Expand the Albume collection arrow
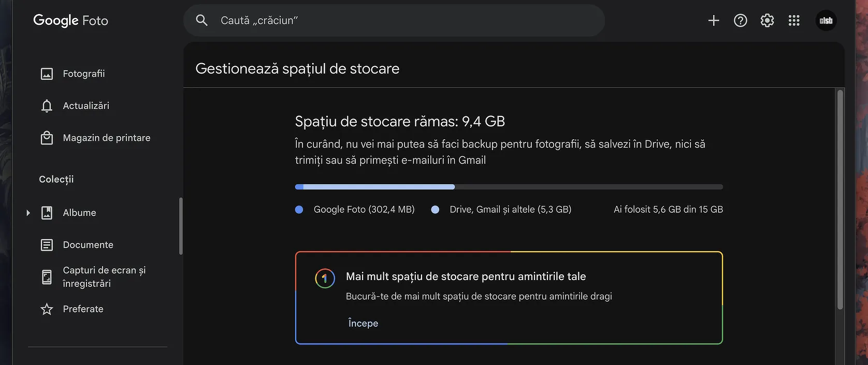The image size is (868, 365). tap(28, 213)
